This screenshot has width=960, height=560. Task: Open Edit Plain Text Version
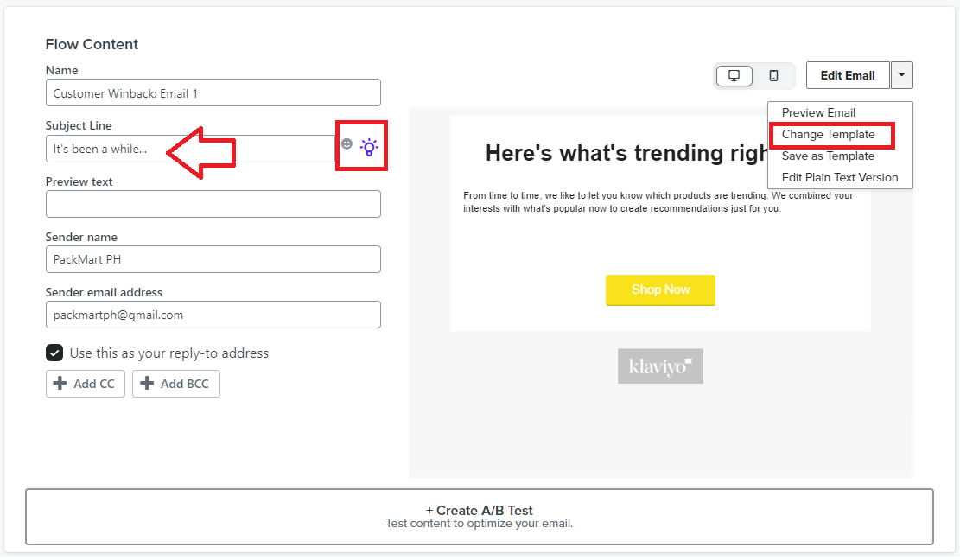point(839,177)
